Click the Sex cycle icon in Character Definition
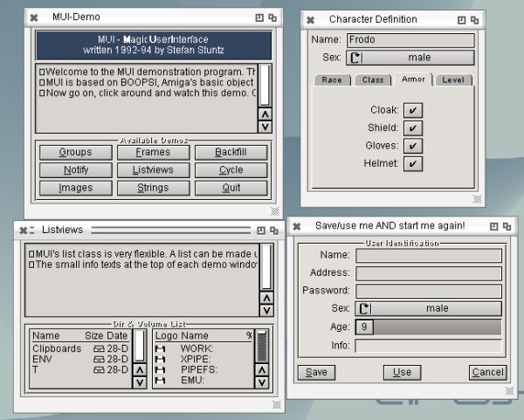Viewport: 524px width, 420px height. [x=355, y=58]
